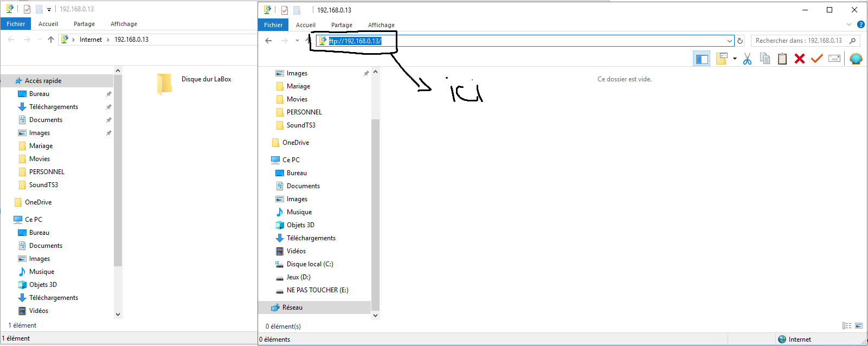Click the Copy documents toolbar icon
The width and height of the screenshot is (868, 346).
click(x=764, y=59)
